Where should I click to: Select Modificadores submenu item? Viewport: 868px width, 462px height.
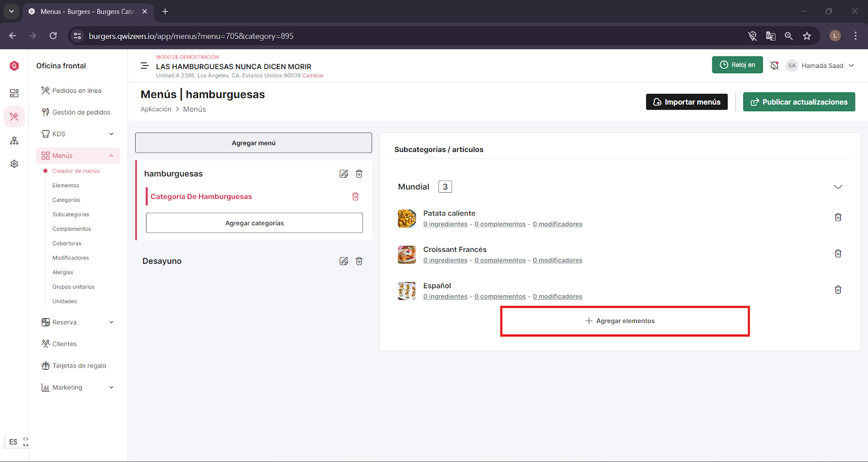(x=71, y=258)
